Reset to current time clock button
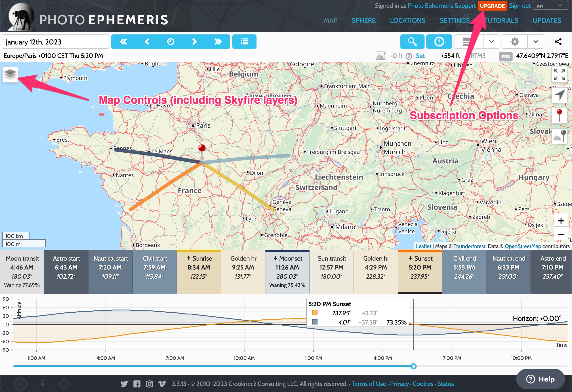Viewport: 572px width, 392px height. click(170, 42)
